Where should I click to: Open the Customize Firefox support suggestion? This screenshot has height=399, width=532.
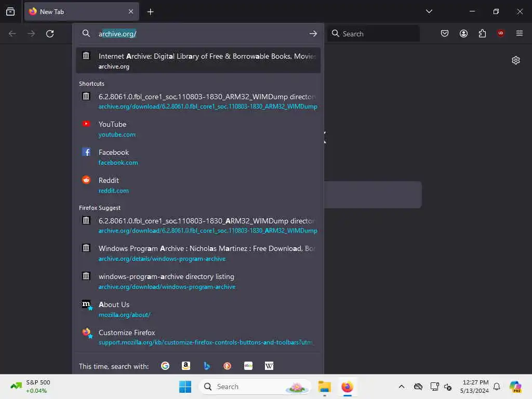point(198,337)
